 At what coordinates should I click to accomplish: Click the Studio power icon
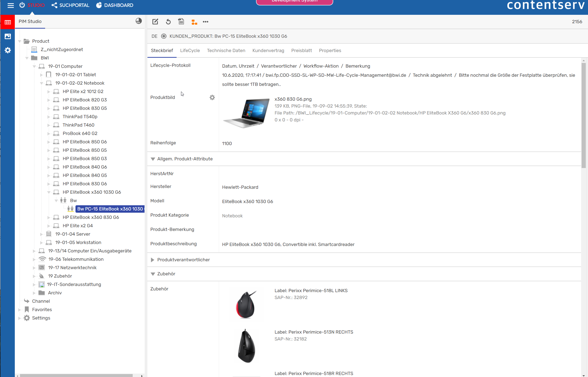pos(22,5)
